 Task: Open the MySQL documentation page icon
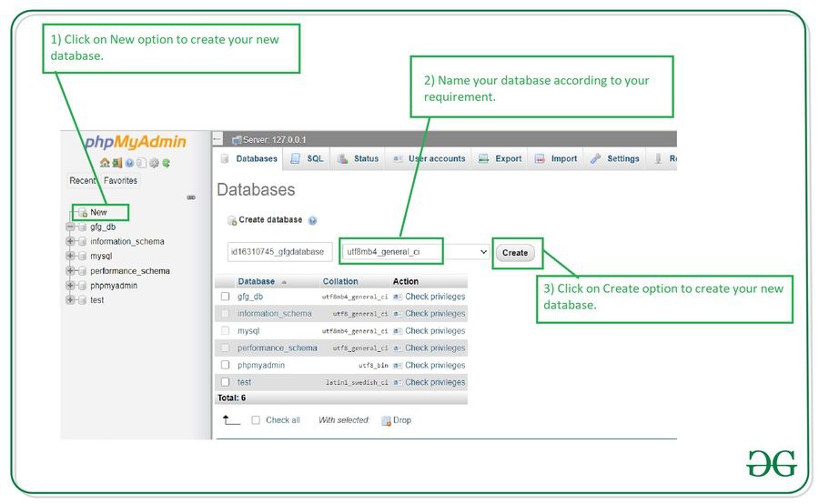coord(141,163)
